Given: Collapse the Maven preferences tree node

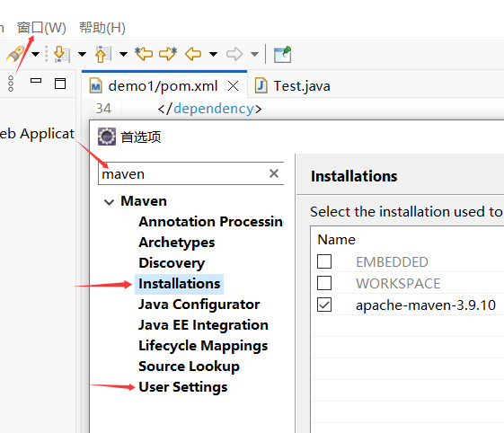Looking at the screenshot, I should coord(109,202).
